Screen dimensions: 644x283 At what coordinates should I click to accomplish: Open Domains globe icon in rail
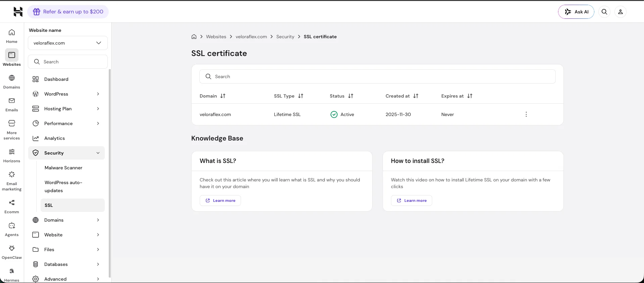[x=12, y=78]
